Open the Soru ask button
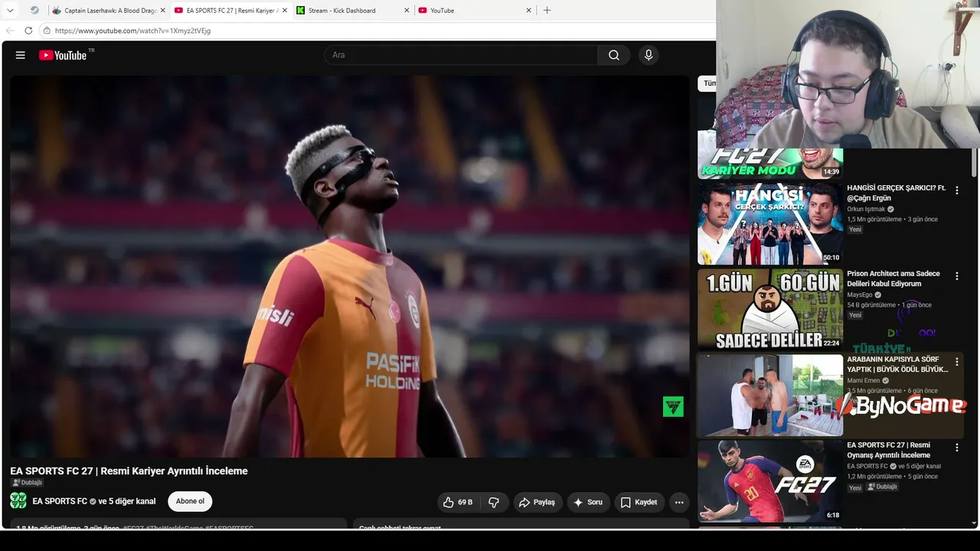 [588, 502]
